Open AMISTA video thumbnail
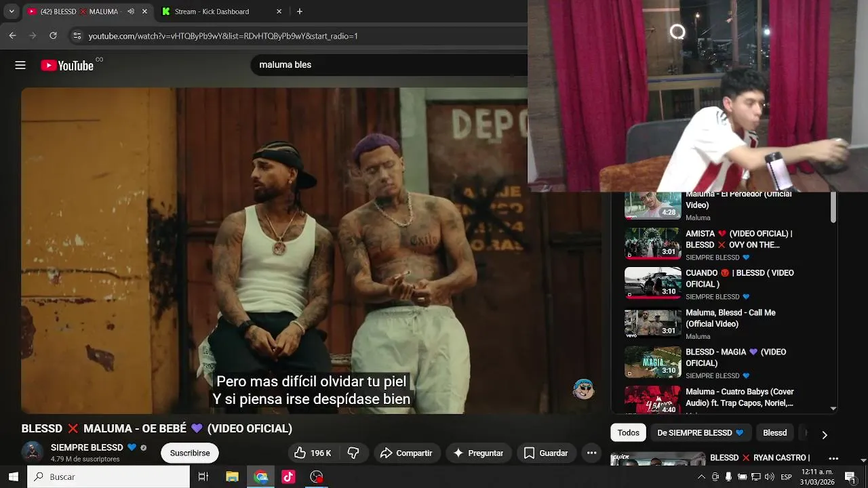 652,243
